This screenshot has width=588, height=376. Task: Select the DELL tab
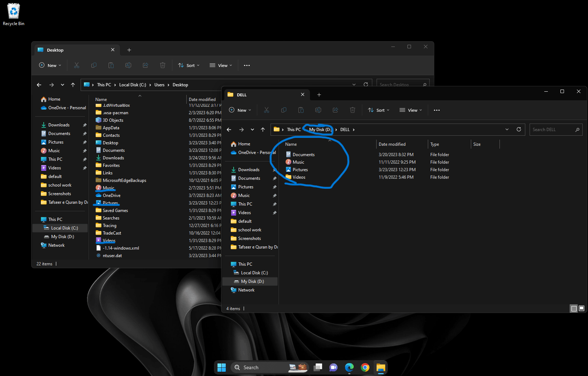coord(266,95)
